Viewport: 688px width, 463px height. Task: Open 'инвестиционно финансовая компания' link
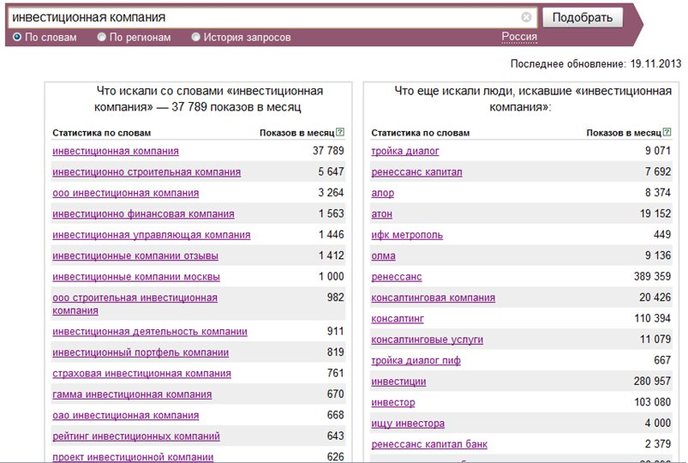[x=143, y=214]
